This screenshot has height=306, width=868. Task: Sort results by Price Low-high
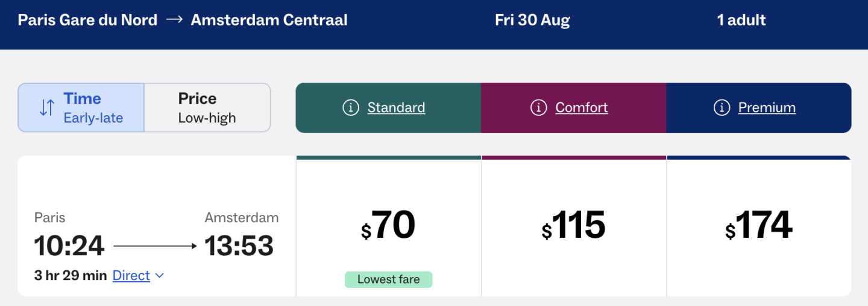[207, 107]
